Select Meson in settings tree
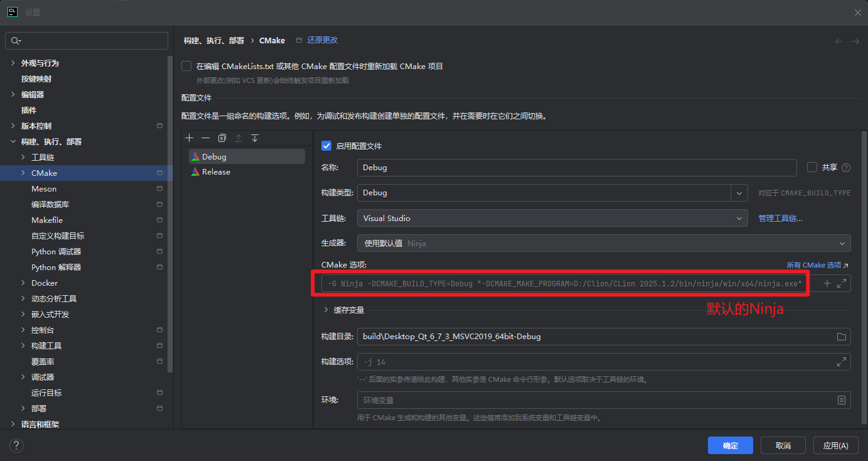868x461 pixels. tap(44, 189)
